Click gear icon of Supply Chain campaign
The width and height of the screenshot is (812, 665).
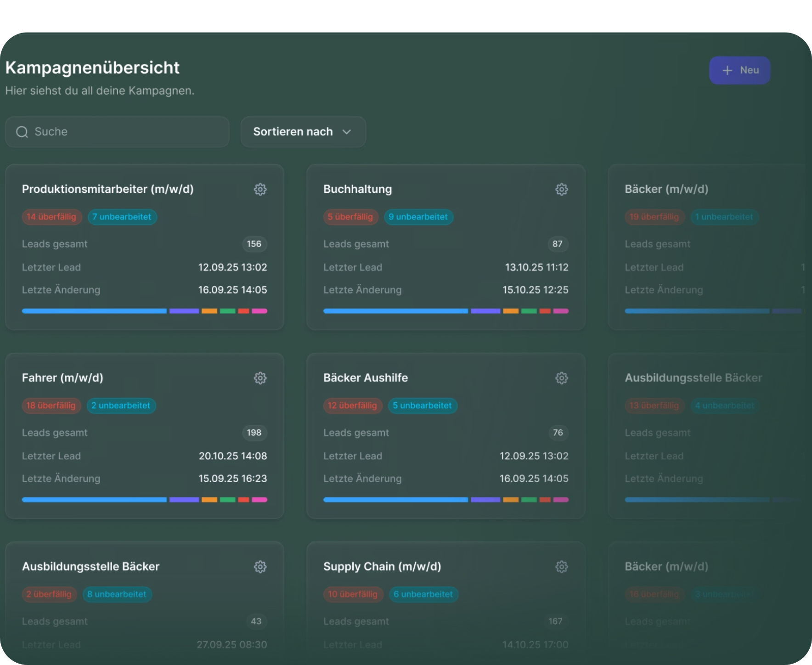click(561, 567)
